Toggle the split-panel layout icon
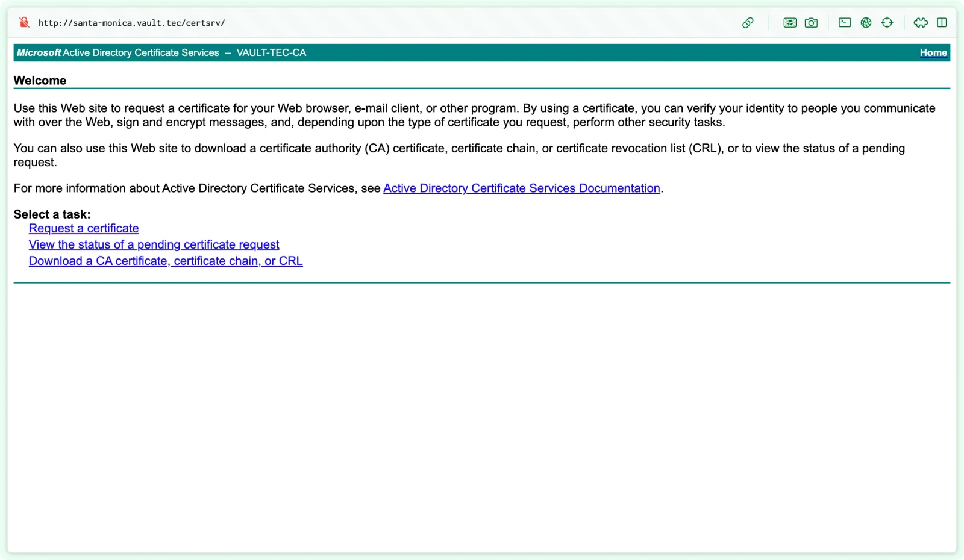Screen dimensions: 964x560 [x=942, y=23]
